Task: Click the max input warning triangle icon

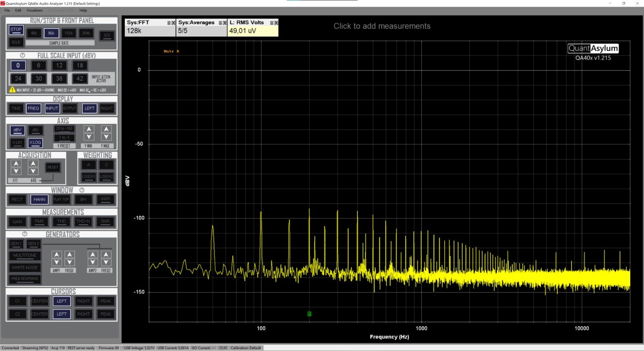Action: [12, 90]
